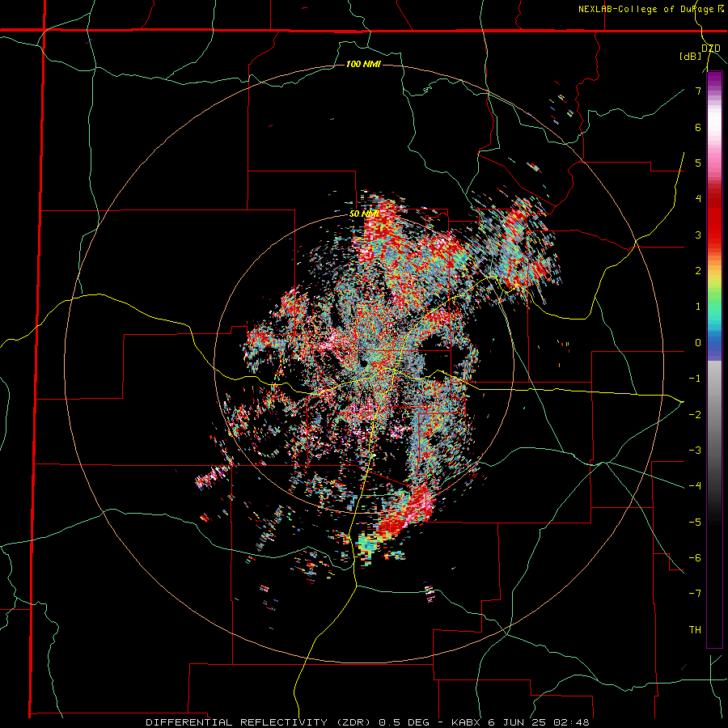The image size is (728, 728).
Task: Click the 6 value on the color scale
Action: tap(698, 127)
